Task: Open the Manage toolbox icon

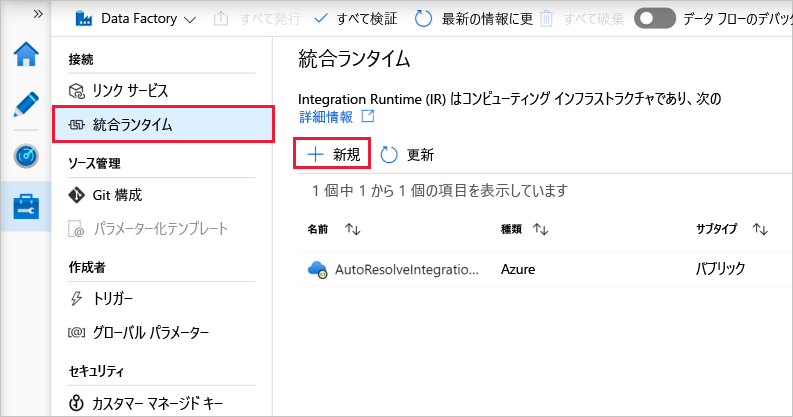Action: [x=26, y=207]
